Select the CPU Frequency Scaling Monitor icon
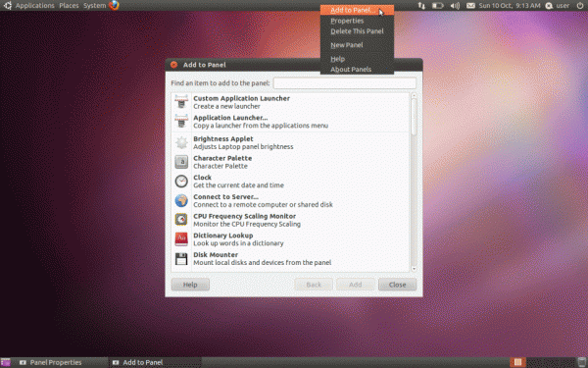 coord(181,220)
